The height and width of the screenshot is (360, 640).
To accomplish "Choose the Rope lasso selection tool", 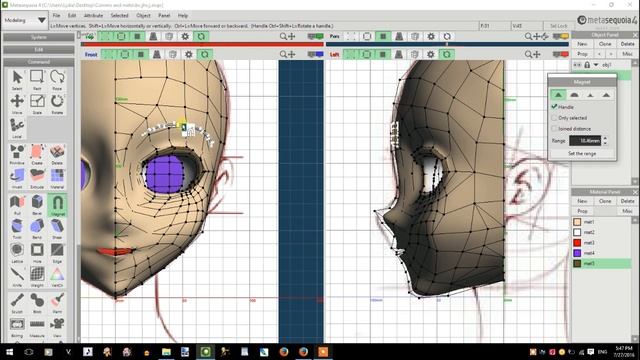I will tap(57, 80).
